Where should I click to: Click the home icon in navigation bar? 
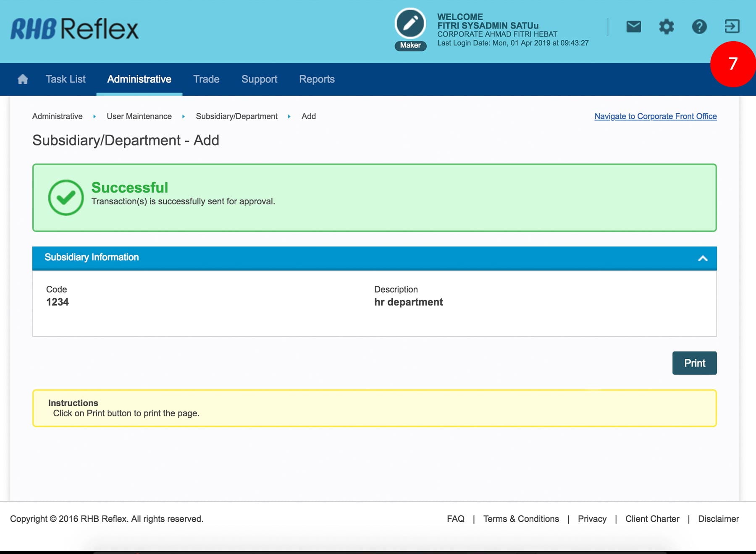click(x=23, y=79)
